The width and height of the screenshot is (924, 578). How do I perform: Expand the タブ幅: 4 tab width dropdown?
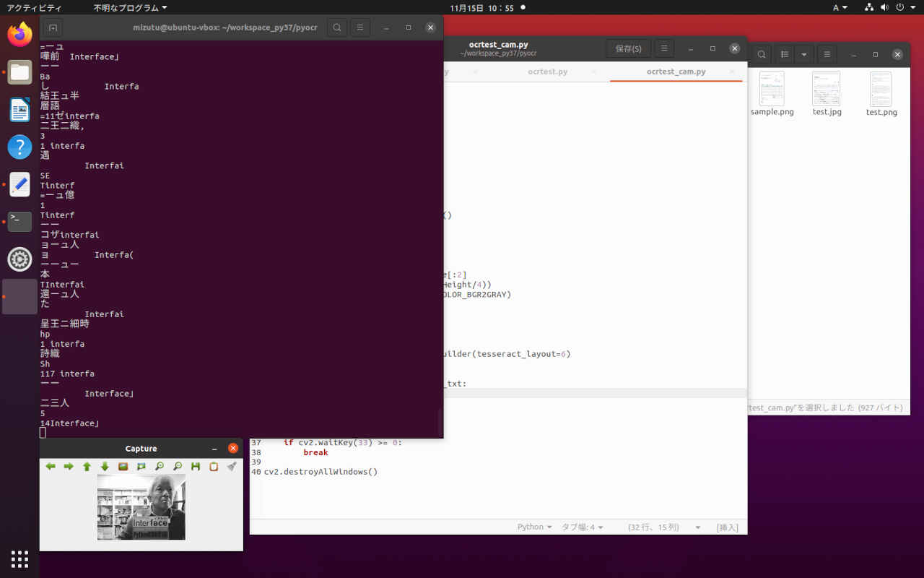click(x=582, y=527)
